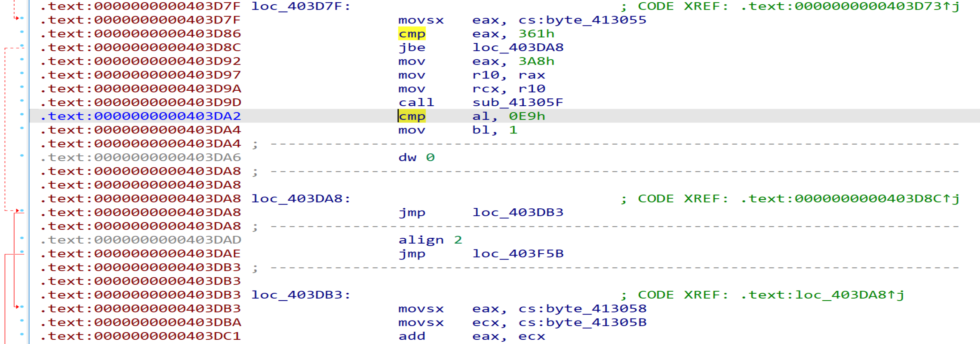The image size is (980, 344).
Task: Click the operands r10, rax
Action: [508, 75]
